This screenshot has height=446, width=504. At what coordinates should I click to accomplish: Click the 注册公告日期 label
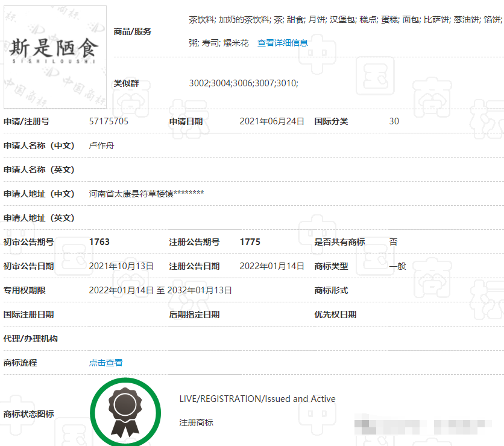tap(195, 266)
